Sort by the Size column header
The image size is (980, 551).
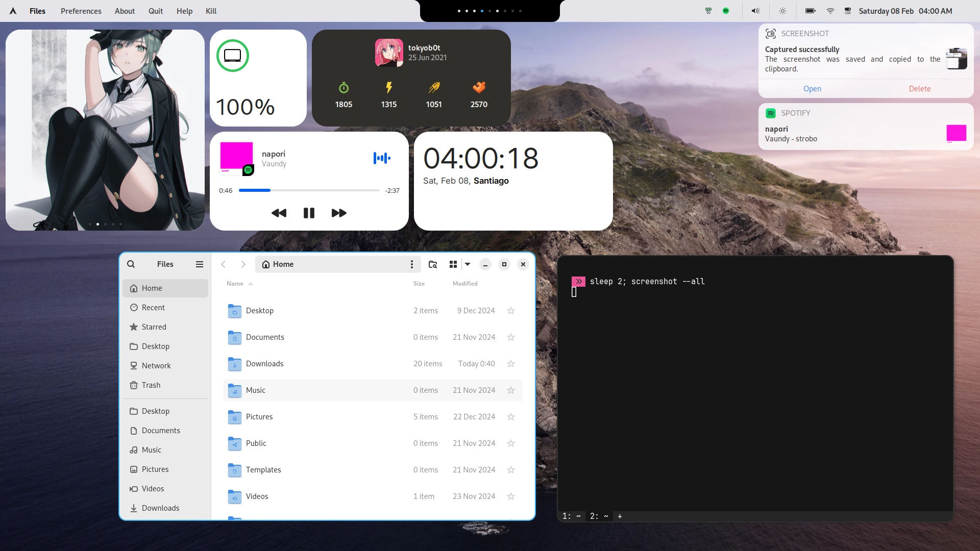pyautogui.click(x=419, y=284)
